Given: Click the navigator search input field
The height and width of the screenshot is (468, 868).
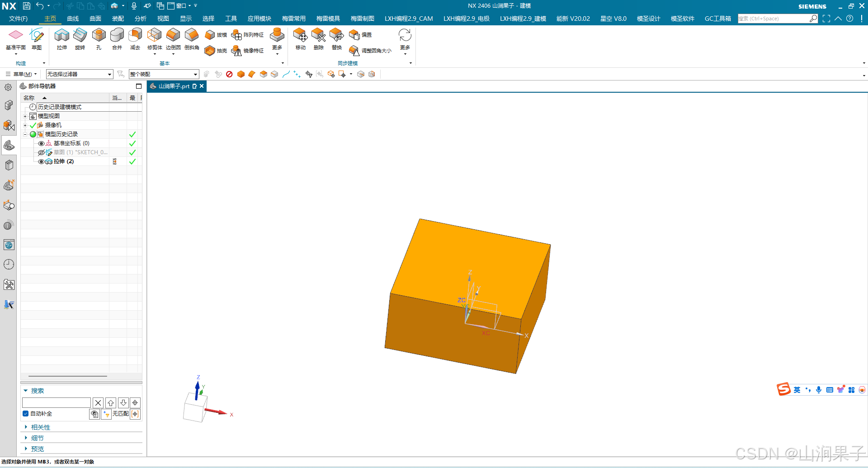Looking at the screenshot, I should pyautogui.click(x=57, y=402).
